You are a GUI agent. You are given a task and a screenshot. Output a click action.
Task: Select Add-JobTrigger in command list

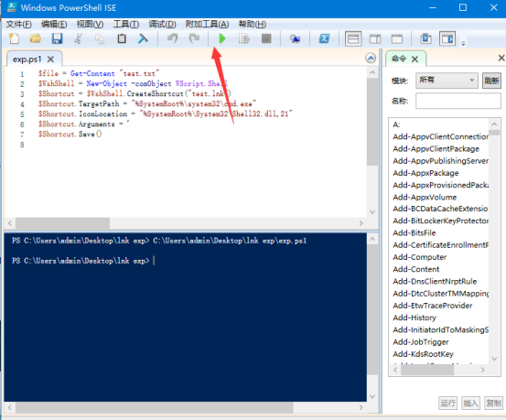tap(421, 342)
